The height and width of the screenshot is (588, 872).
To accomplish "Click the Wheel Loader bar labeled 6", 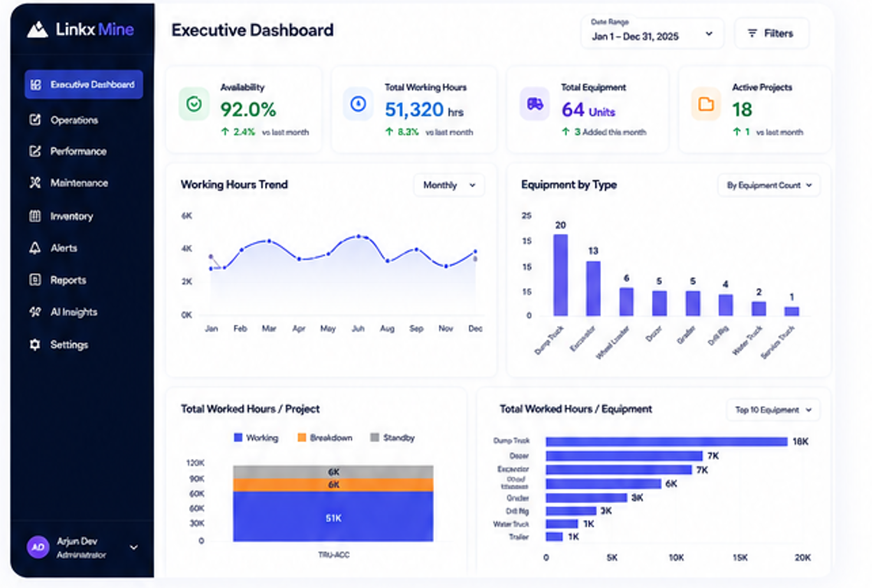I will coord(626,302).
